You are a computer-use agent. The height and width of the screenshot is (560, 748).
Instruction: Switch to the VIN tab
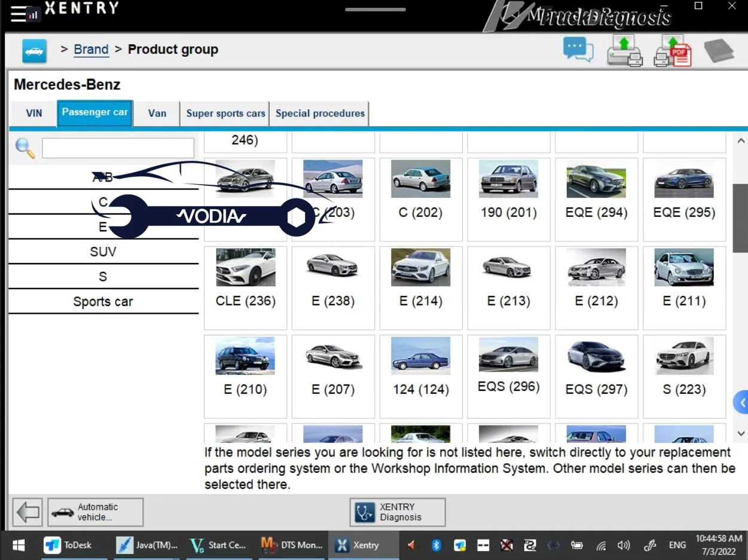(34, 113)
